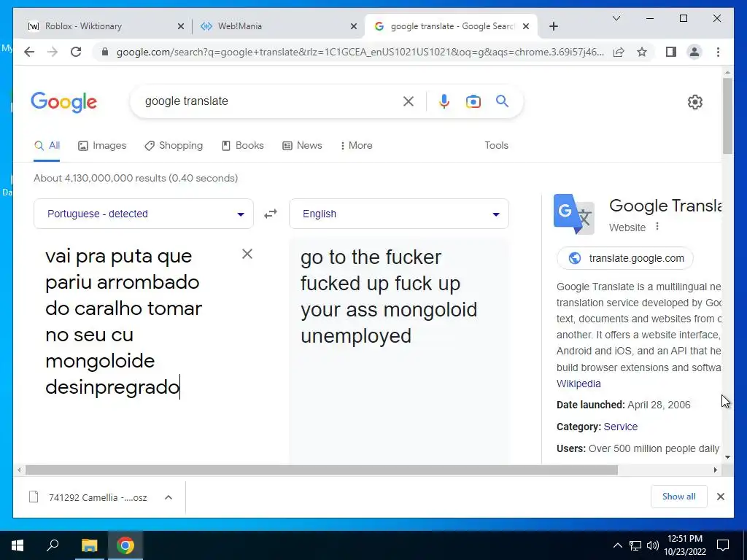The width and height of the screenshot is (747, 560).
Task: Open the Wikipedia source link
Action: (x=578, y=384)
